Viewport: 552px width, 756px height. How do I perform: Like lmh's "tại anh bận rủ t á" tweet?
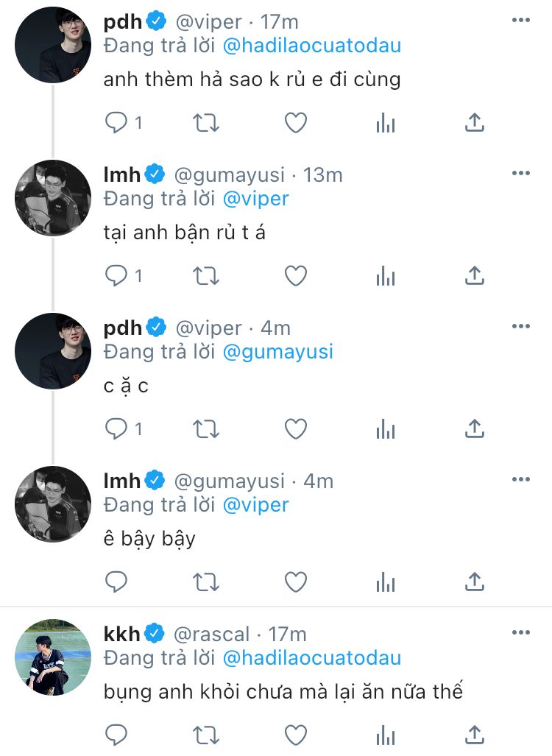[x=295, y=276]
